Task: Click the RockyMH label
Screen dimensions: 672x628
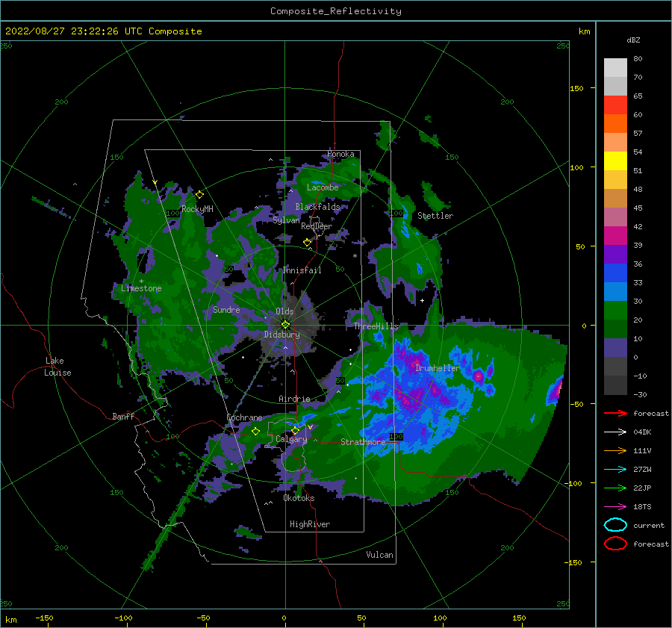Action: tap(197, 209)
